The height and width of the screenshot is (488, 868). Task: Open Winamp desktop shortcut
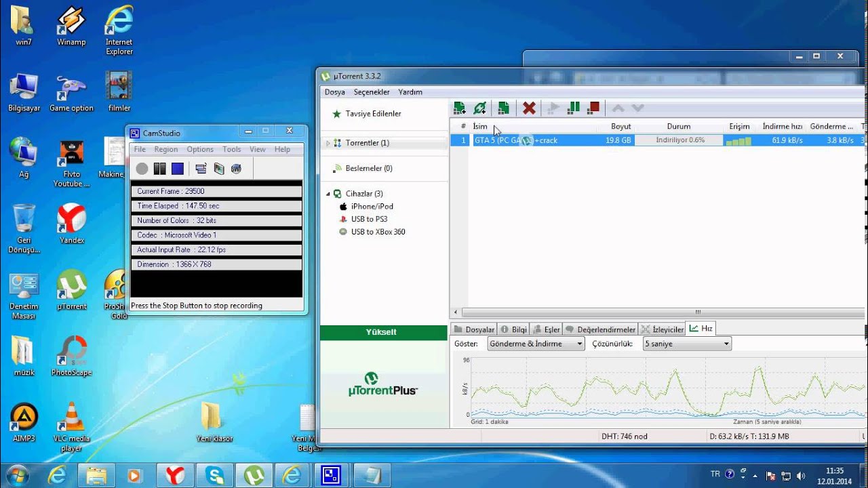point(71,27)
